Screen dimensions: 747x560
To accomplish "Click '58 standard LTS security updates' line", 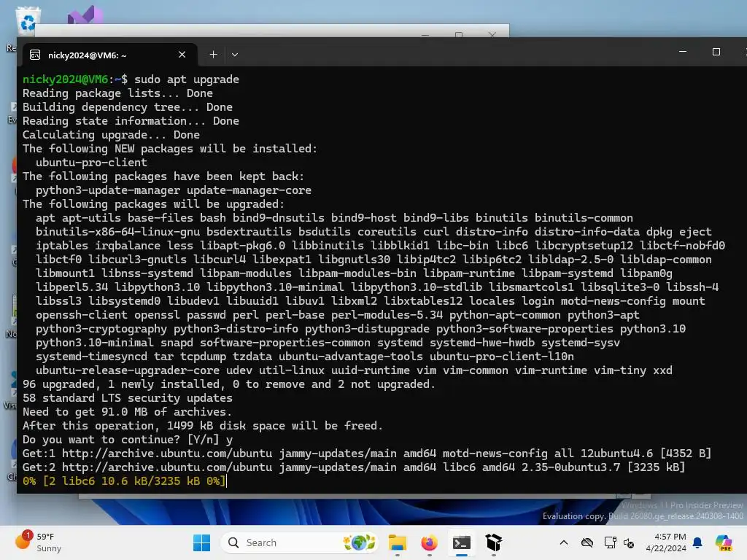I will click(x=127, y=398).
